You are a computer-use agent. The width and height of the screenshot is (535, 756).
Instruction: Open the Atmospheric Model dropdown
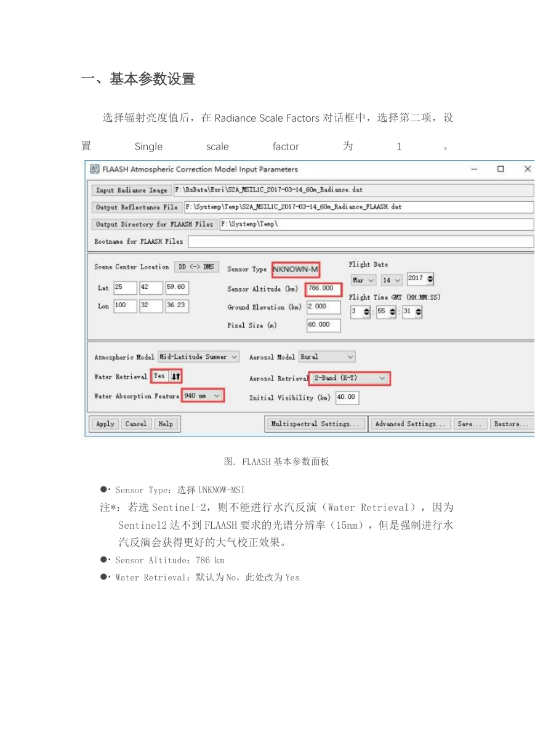[x=198, y=357]
